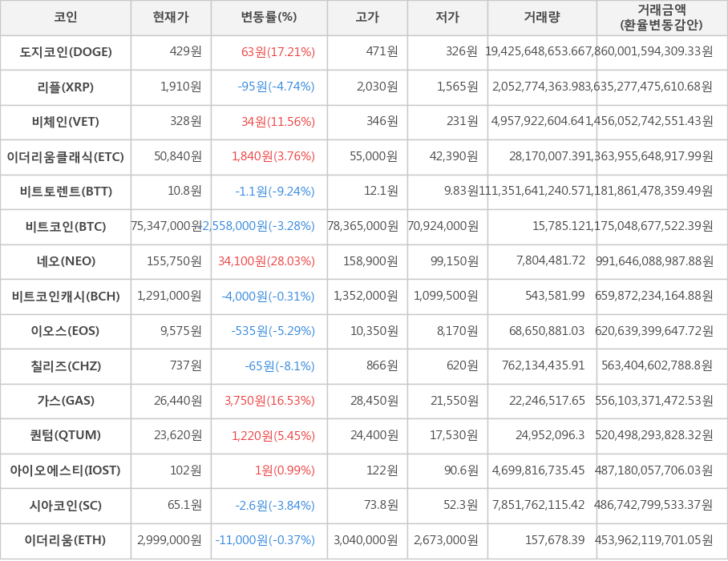The image size is (728, 561).
Task: Click the 현재가 column header
Action: point(171,18)
